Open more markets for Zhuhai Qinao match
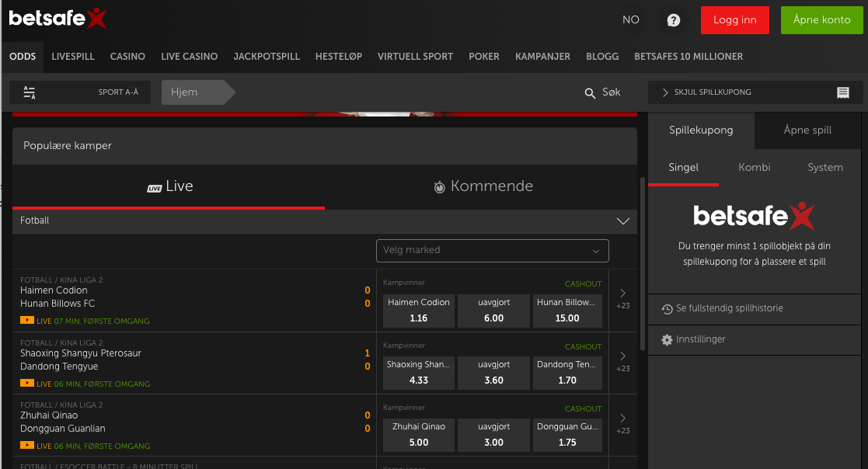Screen dimensions: 868x469 [x=622, y=422]
